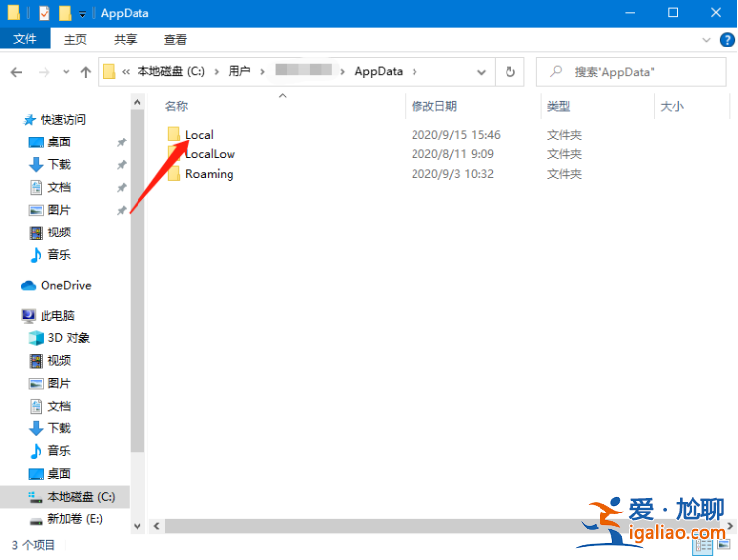Click the properties icon in title bar
This screenshot has height=560, width=738.
pyautogui.click(x=45, y=13)
